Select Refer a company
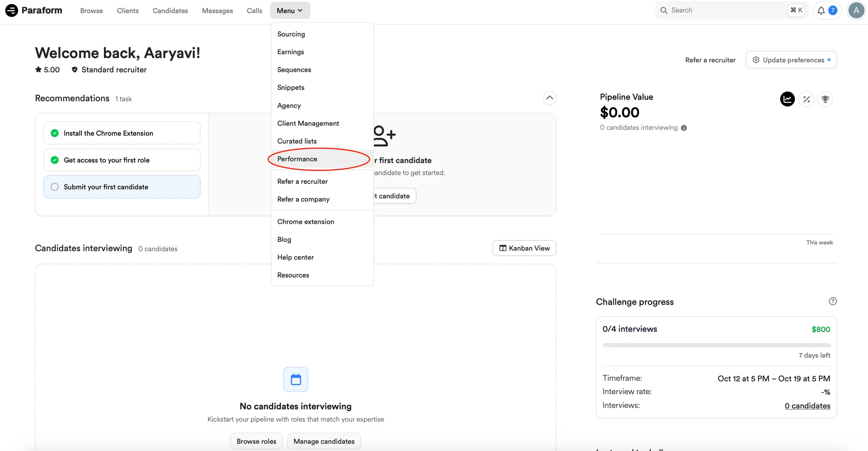868x451 pixels. (x=322, y=199)
